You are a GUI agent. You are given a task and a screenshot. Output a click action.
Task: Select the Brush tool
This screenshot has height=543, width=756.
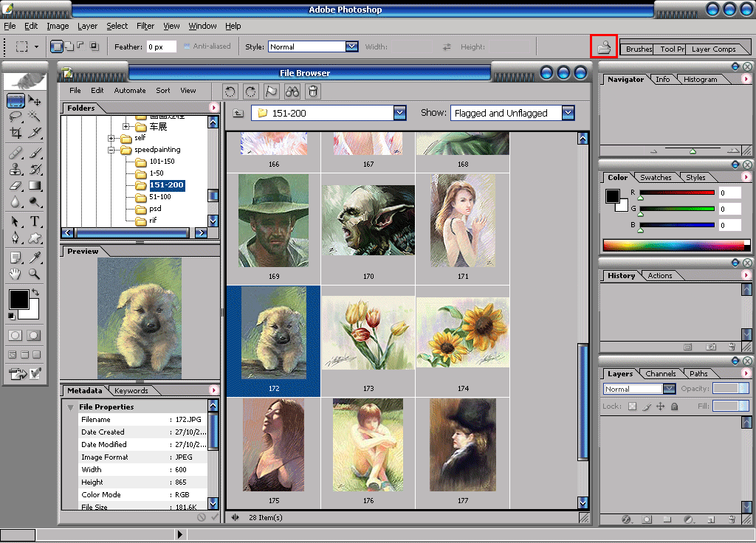tap(34, 153)
